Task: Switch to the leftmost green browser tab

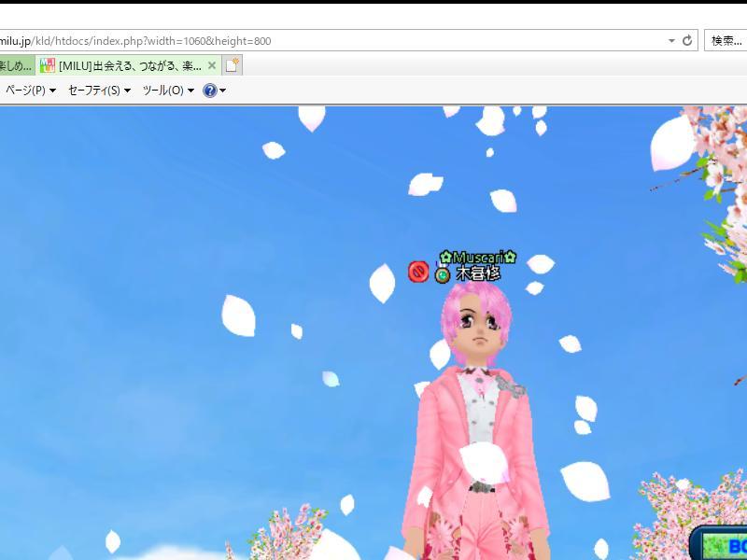Action: click(x=16, y=65)
